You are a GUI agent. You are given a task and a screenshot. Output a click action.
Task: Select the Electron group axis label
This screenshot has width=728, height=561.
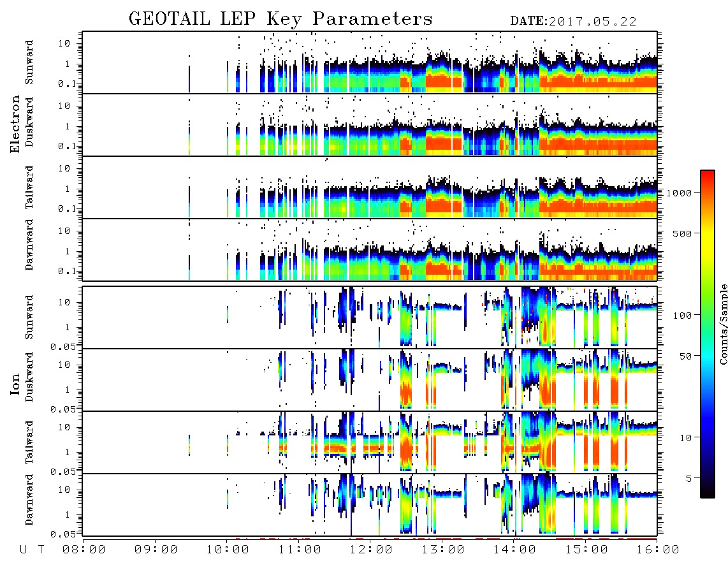coord(15,124)
